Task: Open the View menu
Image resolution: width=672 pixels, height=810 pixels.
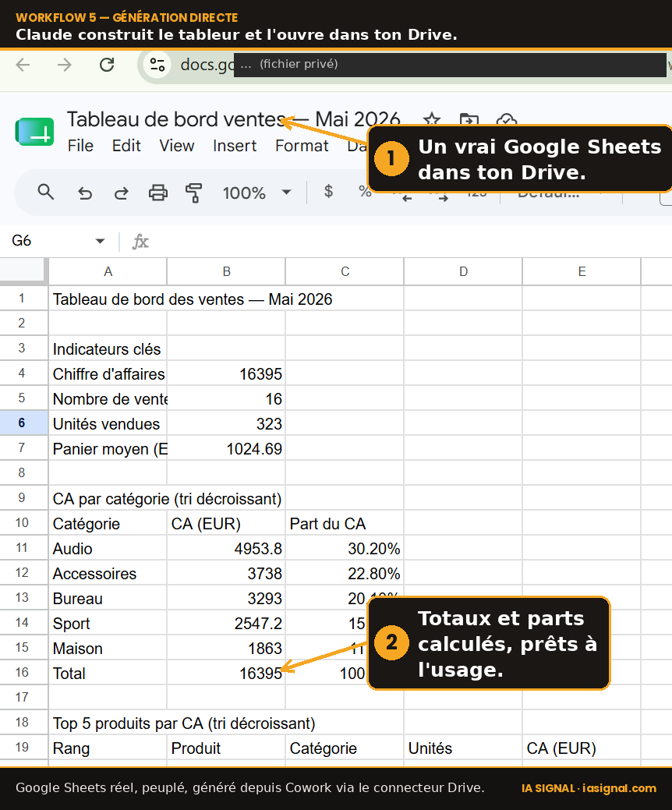Action: click(x=177, y=146)
